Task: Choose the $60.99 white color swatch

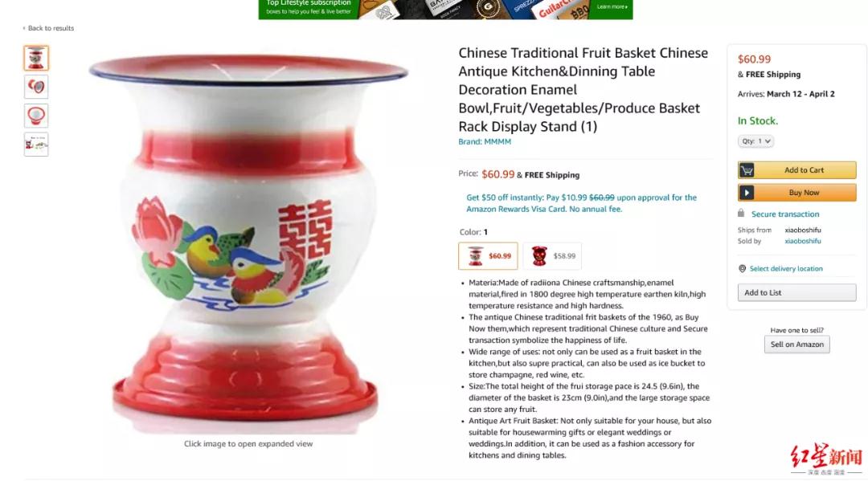Action: [x=488, y=256]
